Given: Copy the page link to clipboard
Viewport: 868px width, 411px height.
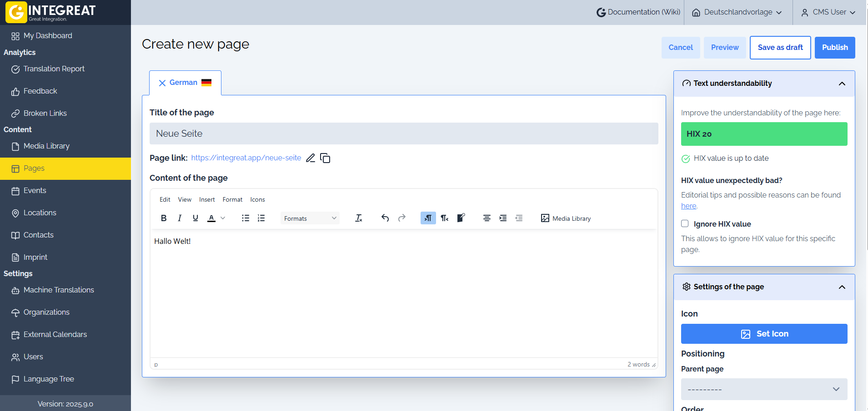Looking at the screenshot, I should point(325,158).
